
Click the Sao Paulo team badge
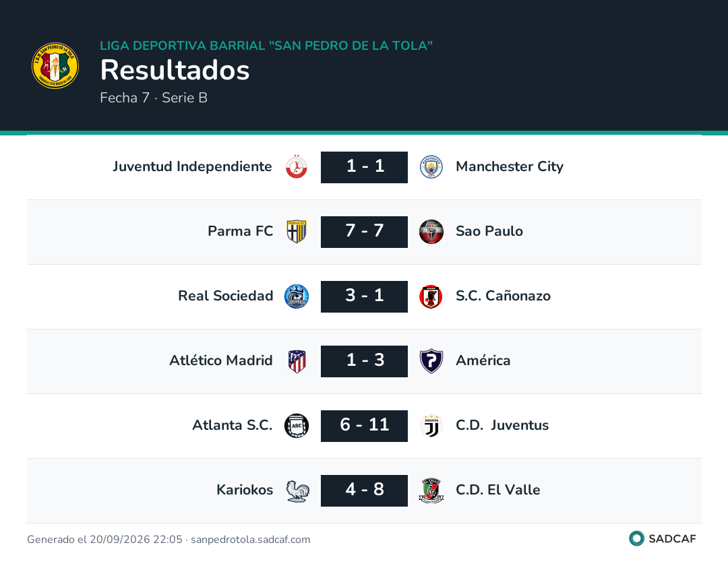[x=431, y=232]
